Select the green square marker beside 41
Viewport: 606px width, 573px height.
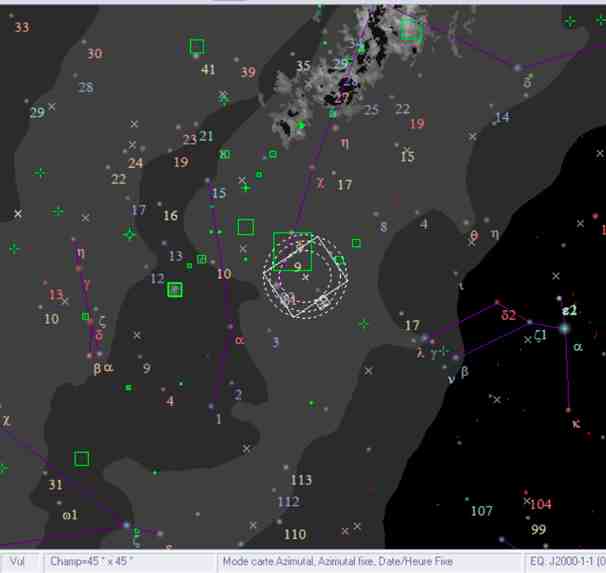point(197,46)
